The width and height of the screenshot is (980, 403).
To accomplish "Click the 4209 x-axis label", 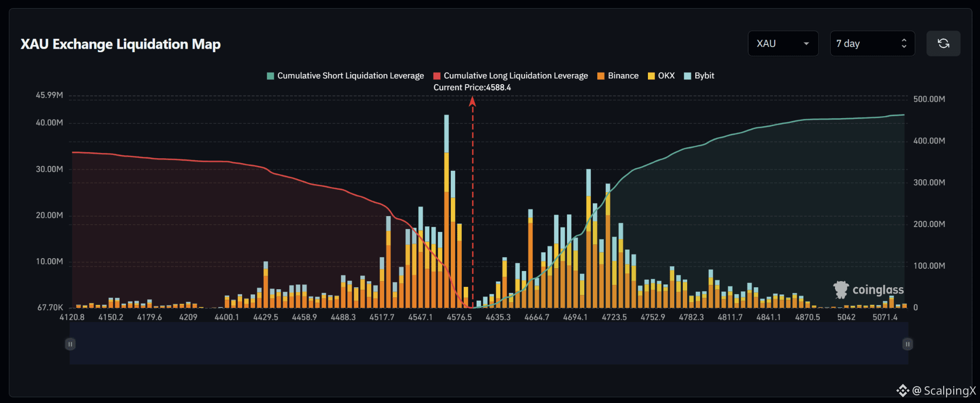I will (188, 317).
